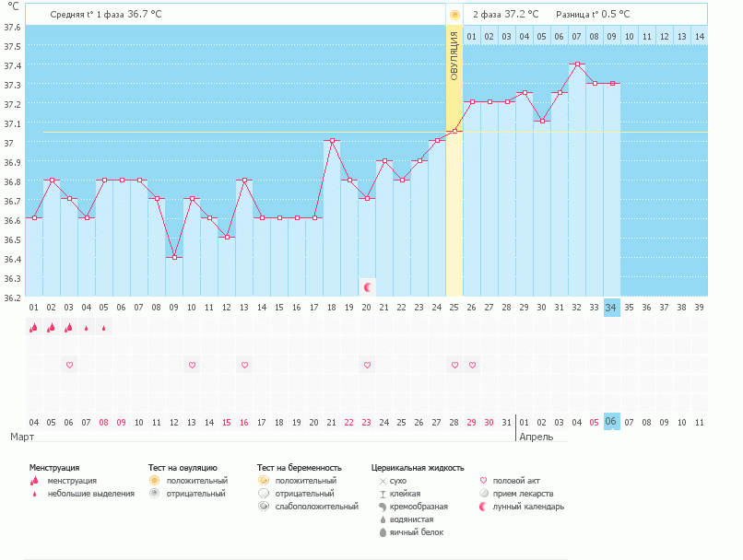Click the egg white cervical fluid legend icon
Image resolution: width=743 pixels, height=560 pixels.
(383, 532)
